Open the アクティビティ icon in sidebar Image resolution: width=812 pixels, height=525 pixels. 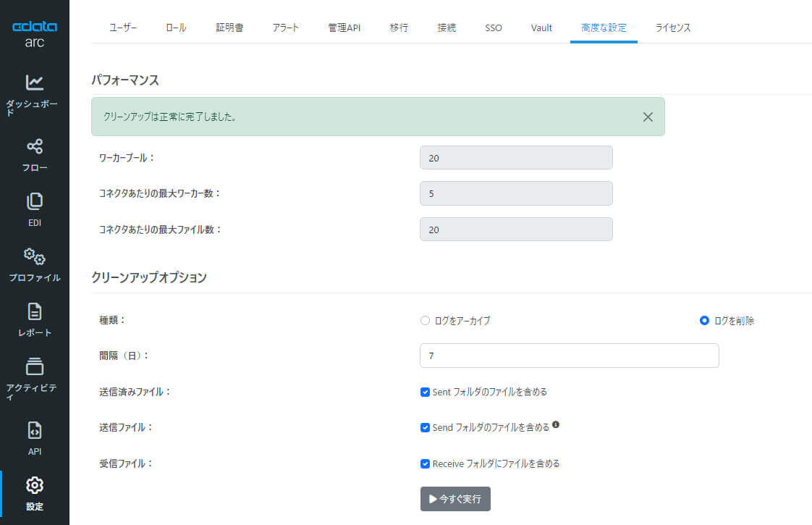pyautogui.click(x=34, y=366)
